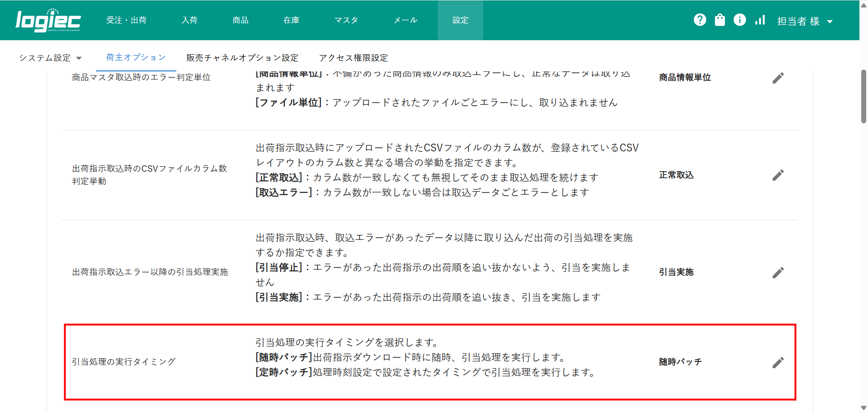This screenshot has height=412, width=868.
Task: Expand the システム設定 dropdown
Action: click(x=50, y=58)
